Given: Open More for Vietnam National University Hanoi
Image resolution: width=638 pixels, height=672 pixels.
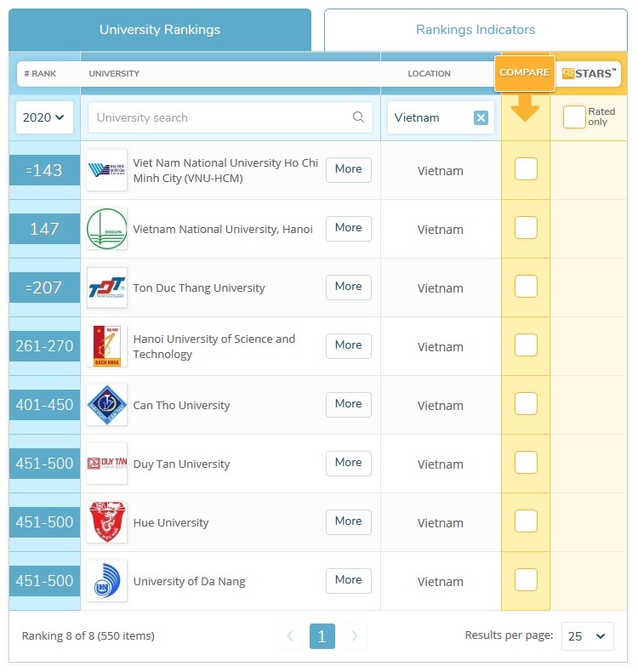Looking at the screenshot, I should coord(349,229).
